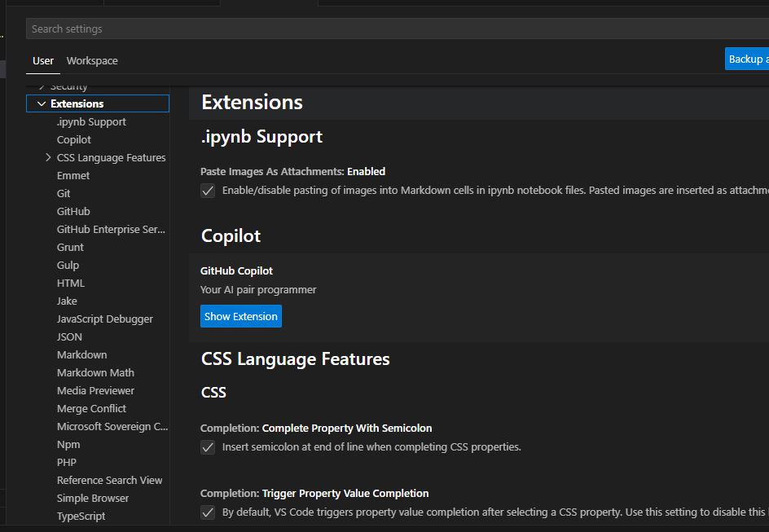
Task: Open Media Previewer settings
Action: coord(95,391)
